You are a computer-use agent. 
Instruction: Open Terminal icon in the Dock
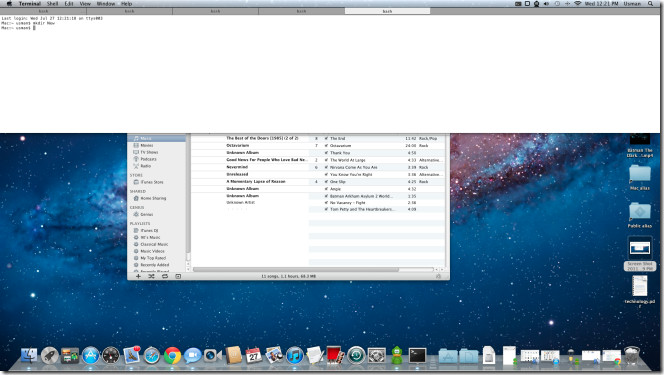click(x=417, y=356)
